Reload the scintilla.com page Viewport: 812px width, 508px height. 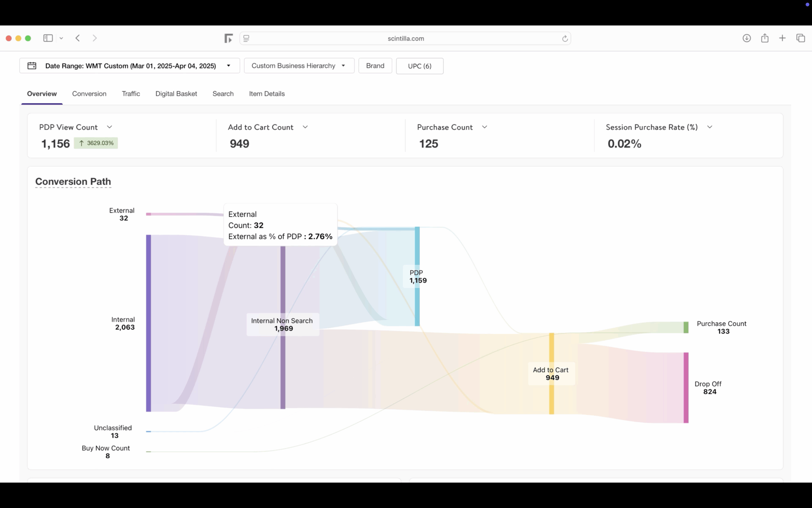click(x=565, y=38)
